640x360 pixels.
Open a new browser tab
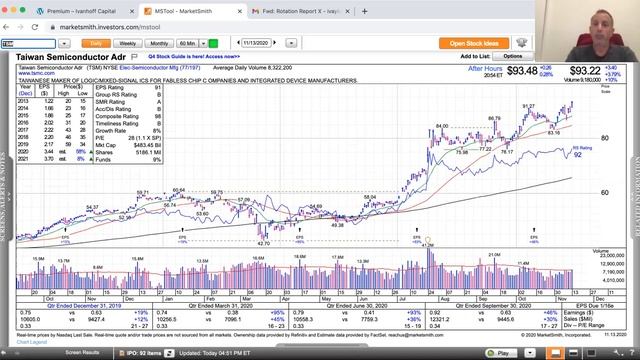[x=364, y=11]
